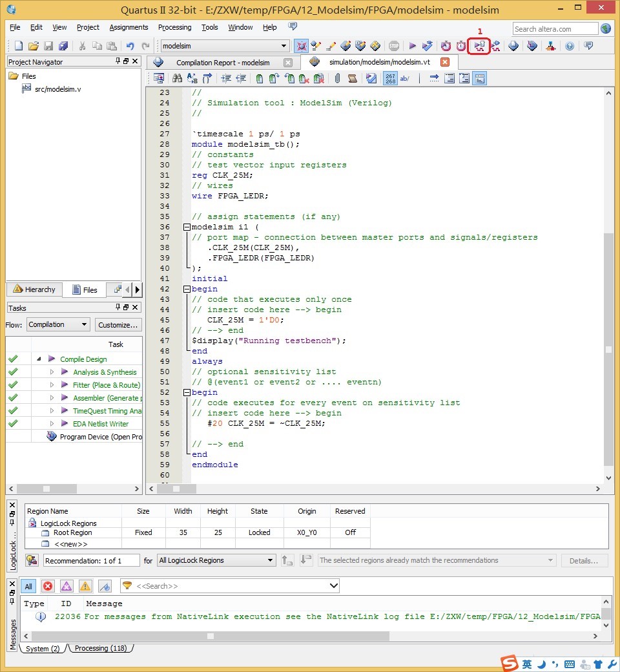Viewport: 620px width, 672px height.
Task: Click the Open File folder icon
Action: (x=34, y=46)
